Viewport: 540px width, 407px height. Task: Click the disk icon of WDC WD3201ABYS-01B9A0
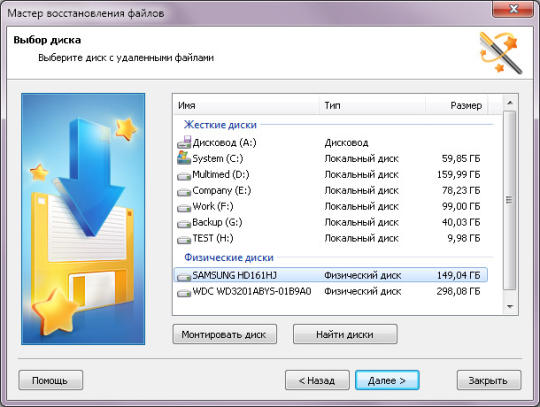(x=184, y=293)
